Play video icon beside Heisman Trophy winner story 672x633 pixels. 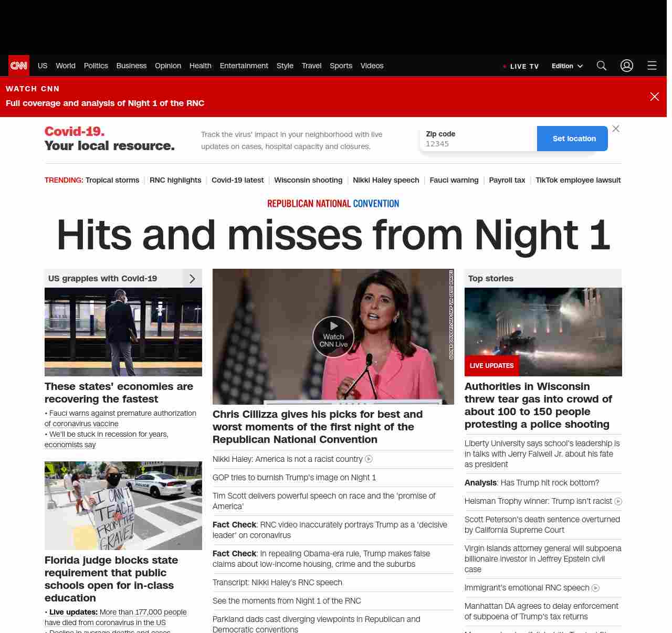(x=618, y=502)
